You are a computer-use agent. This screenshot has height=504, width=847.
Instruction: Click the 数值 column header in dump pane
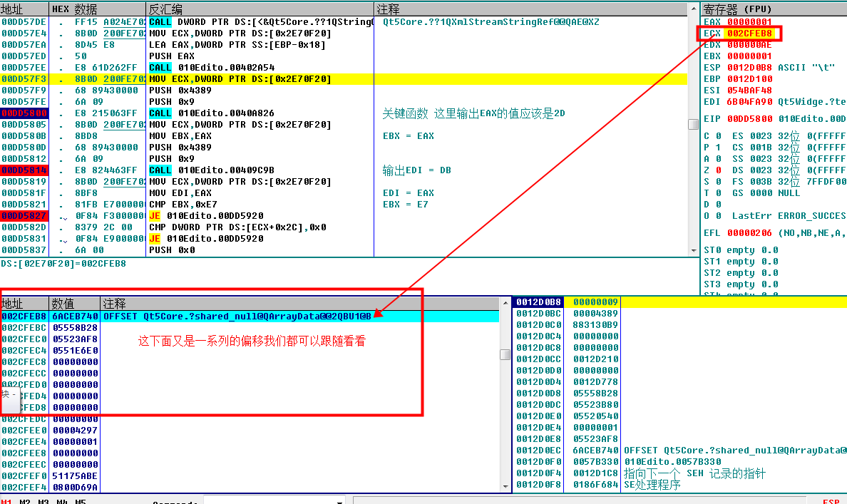click(75, 304)
